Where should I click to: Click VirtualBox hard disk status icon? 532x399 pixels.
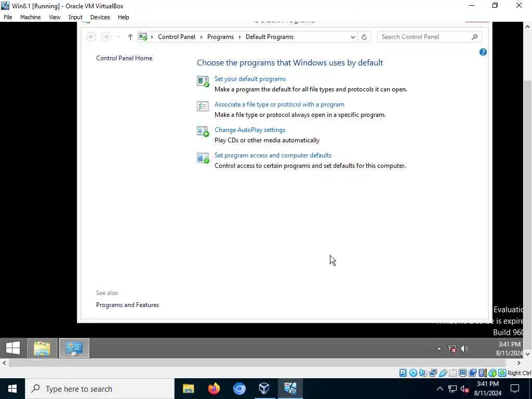(403, 373)
